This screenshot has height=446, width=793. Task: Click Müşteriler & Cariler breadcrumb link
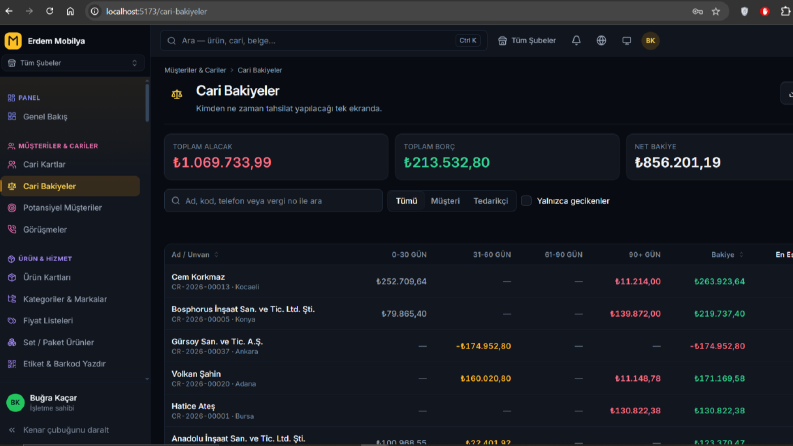click(x=195, y=70)
